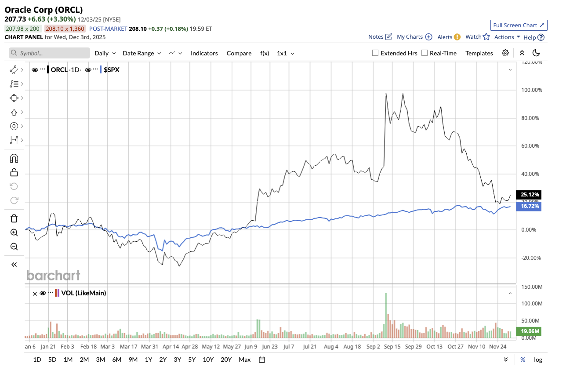The width and height of the screenshot is (588, 385).
Task: Open the Actions dropdown menu
Action: (508, 37)
